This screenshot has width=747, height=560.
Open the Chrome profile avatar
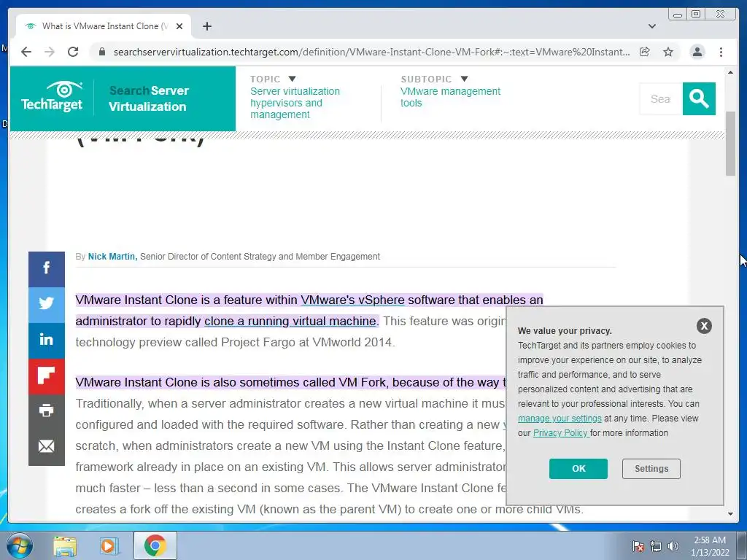point(697,52)
